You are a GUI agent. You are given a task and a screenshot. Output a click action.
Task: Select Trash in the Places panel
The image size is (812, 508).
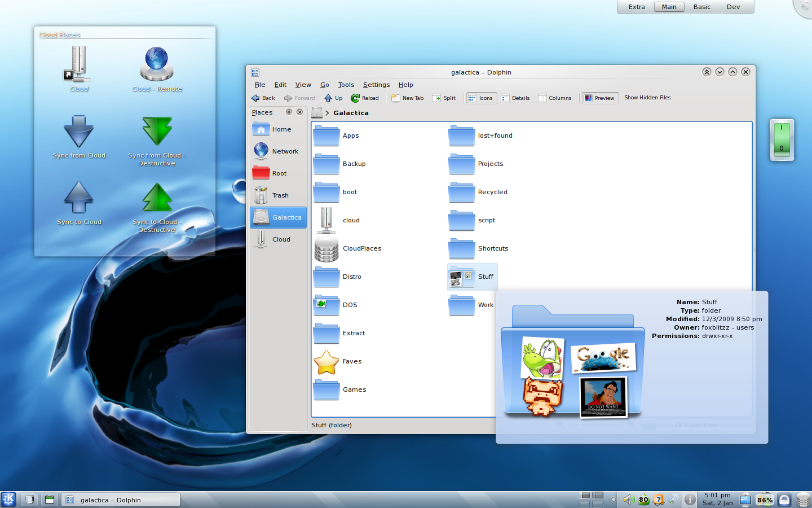pyautogui.click(x=280, y=195)
